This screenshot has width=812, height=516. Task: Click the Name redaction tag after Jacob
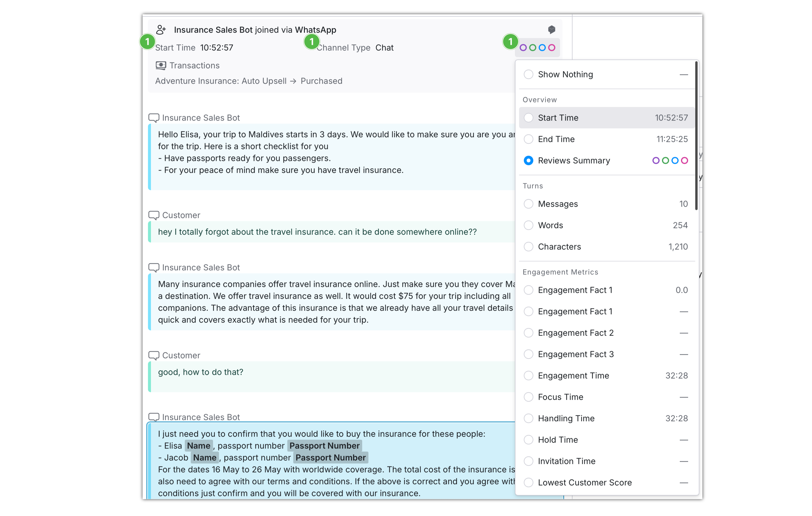[205, 458]
